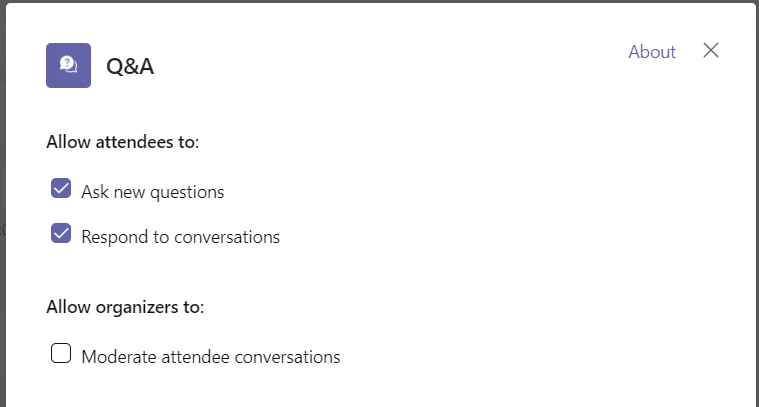Image resolution: width=759 pixels, height=407 pixels.
Task: Click the dark backdrop strip above the dialog
Action: [380, 1]
